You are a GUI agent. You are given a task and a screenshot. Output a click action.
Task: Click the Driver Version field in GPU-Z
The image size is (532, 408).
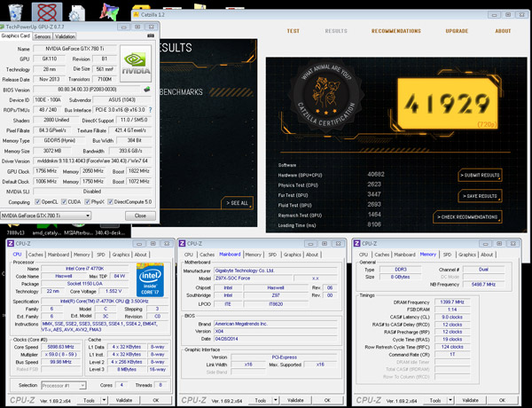click(x=92, y=161)
